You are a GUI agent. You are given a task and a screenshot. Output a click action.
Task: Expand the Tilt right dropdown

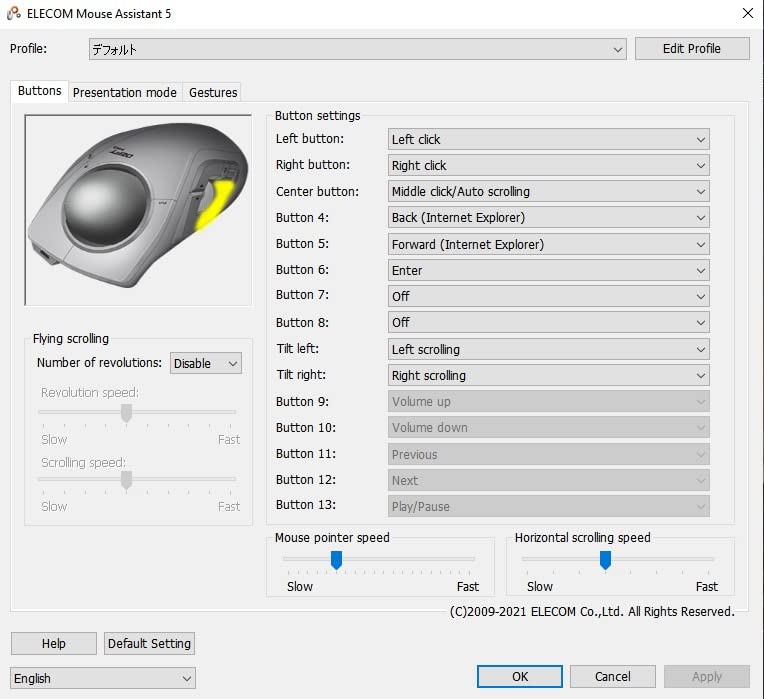(549, 376)
